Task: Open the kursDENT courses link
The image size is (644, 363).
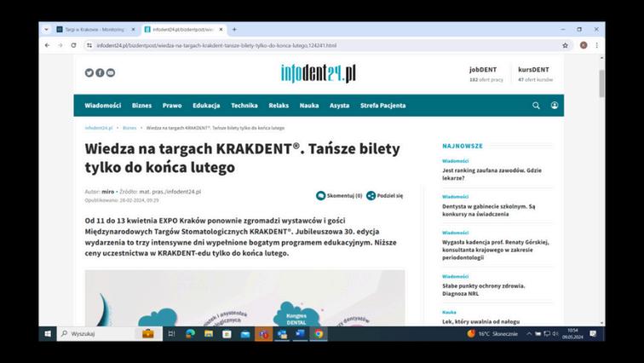Action: [x=535, y=74]
